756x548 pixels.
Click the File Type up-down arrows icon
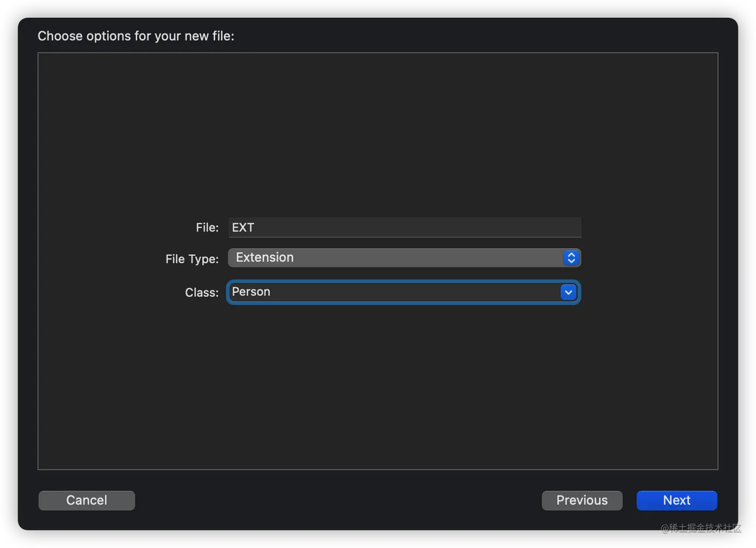coord(571,258)
